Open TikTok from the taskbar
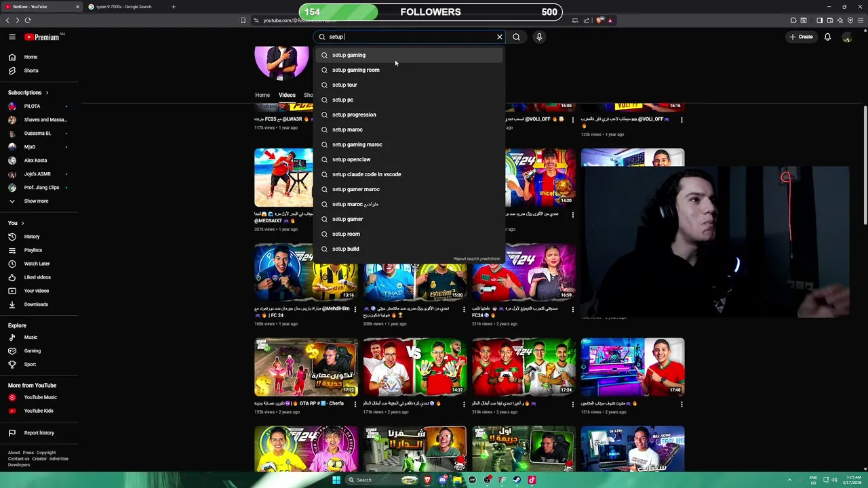Screen dimensions: 868x488 tap(532, 480)
